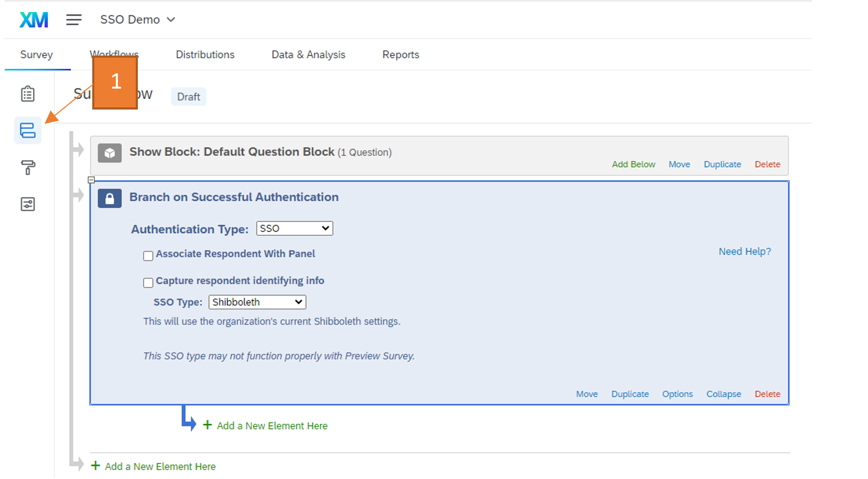Delete the Authenticator element

767,394
